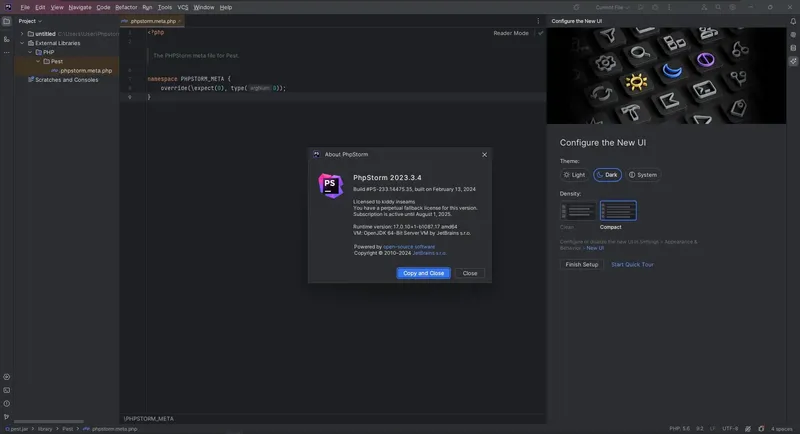The width and height of the screenshot is (800, 434).
Task: Toggle Reader Mode in editor
Action: pos(511,33)
